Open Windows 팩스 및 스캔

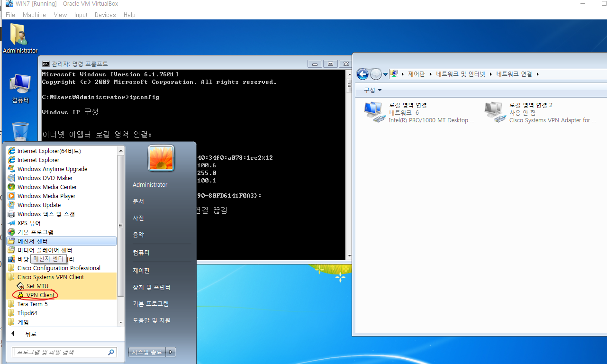[x=46, y=214]
